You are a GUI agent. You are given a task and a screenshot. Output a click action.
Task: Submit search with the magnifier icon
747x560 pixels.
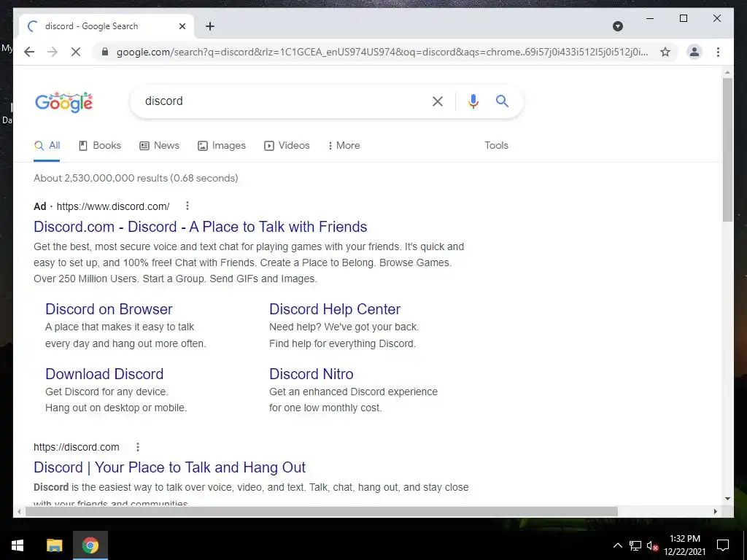click(502, 101)
